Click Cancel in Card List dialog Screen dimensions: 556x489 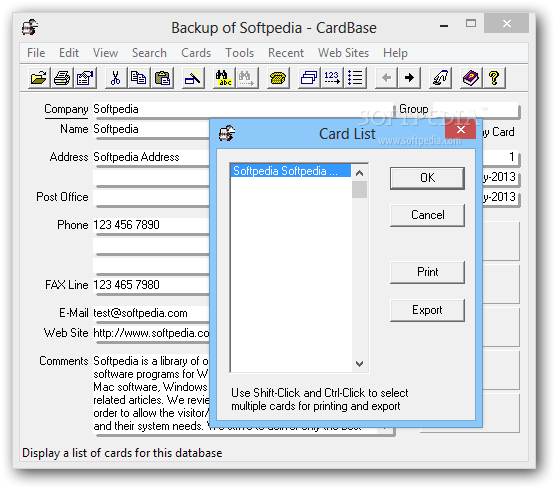(427, 215)
